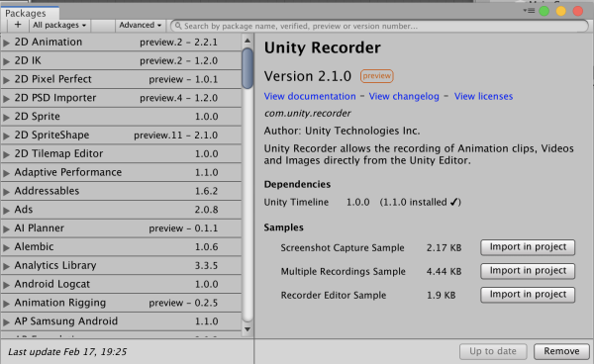
Task: Open View documentation link
Action: (310, 96)
